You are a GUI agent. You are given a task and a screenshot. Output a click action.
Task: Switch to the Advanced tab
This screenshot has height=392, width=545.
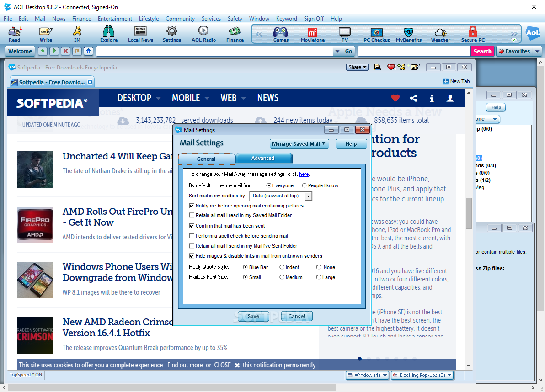pos(263,158)
